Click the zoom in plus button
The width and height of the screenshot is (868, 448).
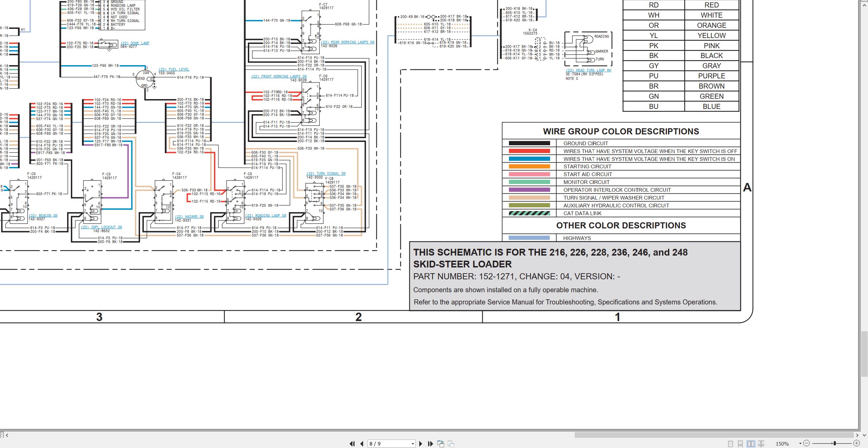[856, 443]
